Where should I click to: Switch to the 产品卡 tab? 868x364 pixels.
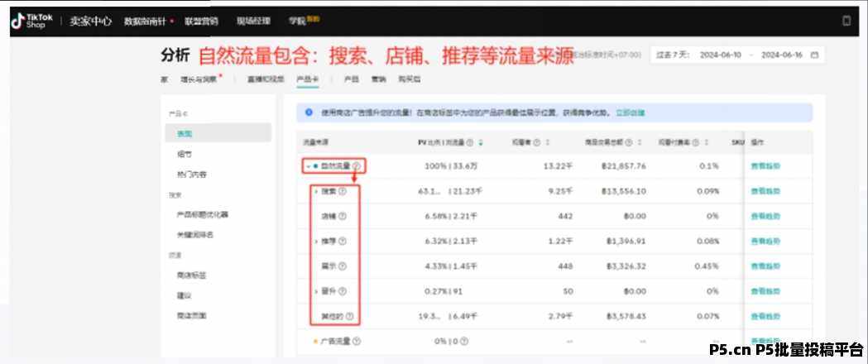click(x=306, y=79)
